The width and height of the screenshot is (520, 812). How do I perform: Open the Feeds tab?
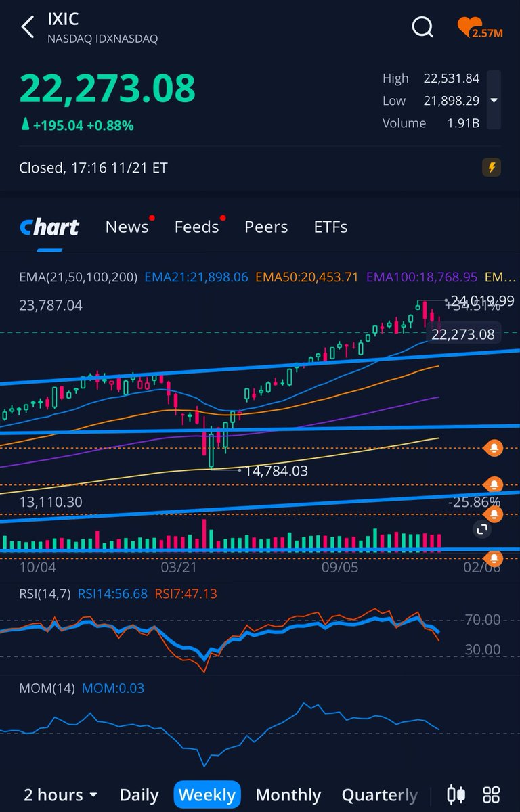197,227
